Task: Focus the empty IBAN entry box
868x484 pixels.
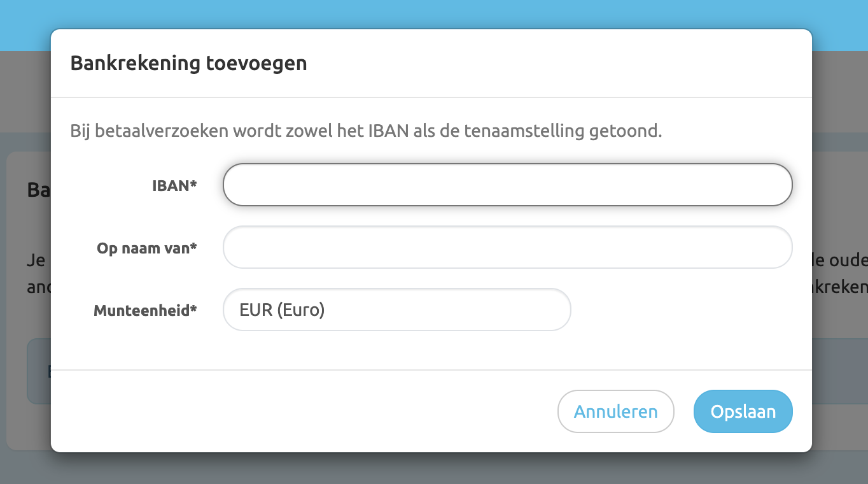Action: (506, 184)
